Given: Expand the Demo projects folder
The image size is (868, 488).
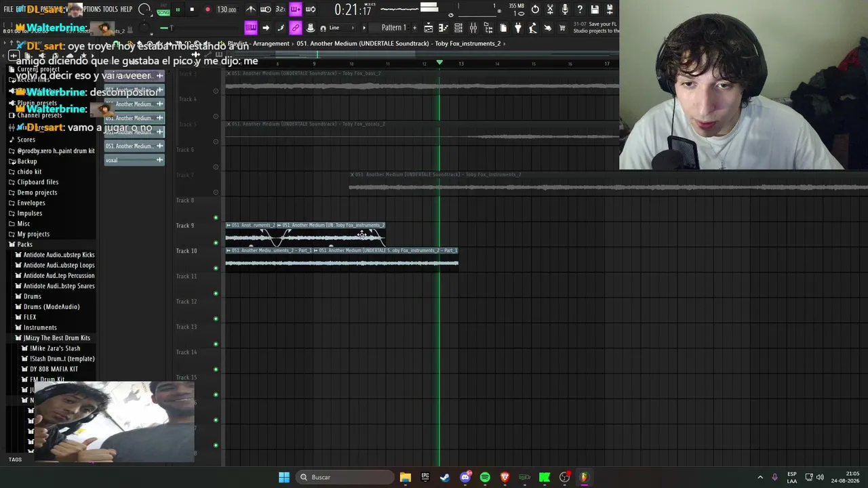Looking at the screenshot, I should tap(37, 192).
